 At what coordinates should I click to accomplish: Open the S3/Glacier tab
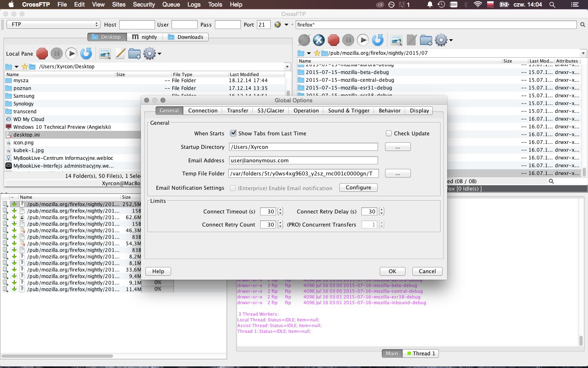pyautogui.click(x=271, y=110)
